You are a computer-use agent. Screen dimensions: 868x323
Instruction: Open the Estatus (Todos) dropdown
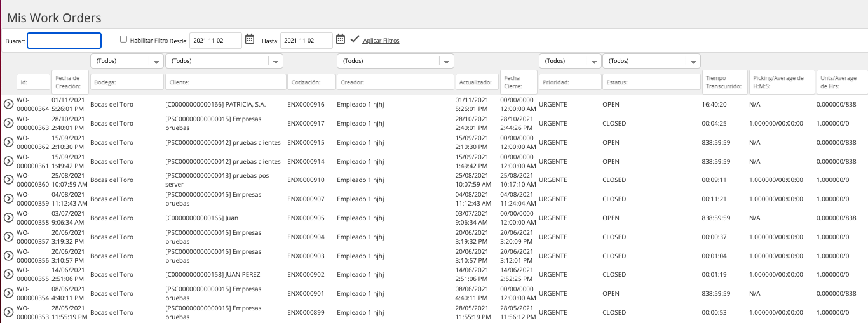pyautogui.click(x=651, y=61)
